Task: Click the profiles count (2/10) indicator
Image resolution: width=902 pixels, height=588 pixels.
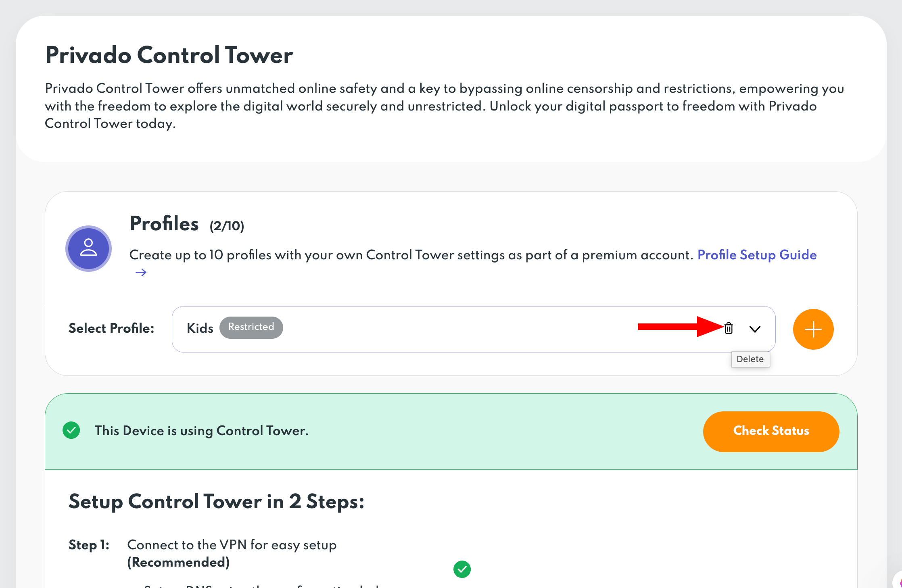Action: [x=227, y=226]
